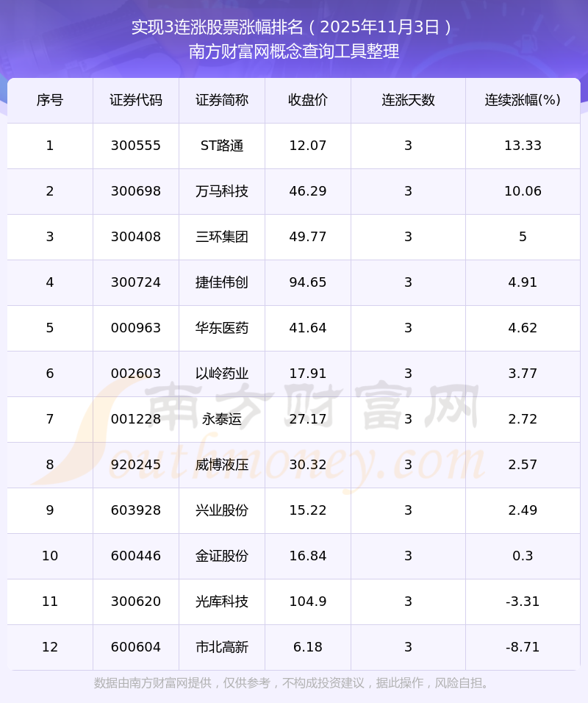Click the 连涨天数 column header
588x703 pixels.
click(408, 100)
